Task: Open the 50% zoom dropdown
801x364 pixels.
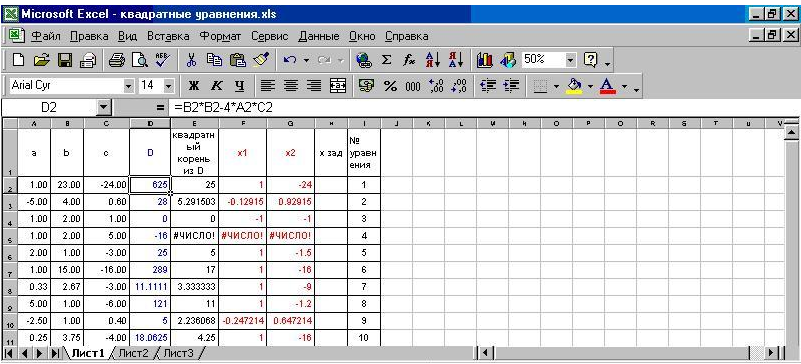Action: click(x=571, y=60)
